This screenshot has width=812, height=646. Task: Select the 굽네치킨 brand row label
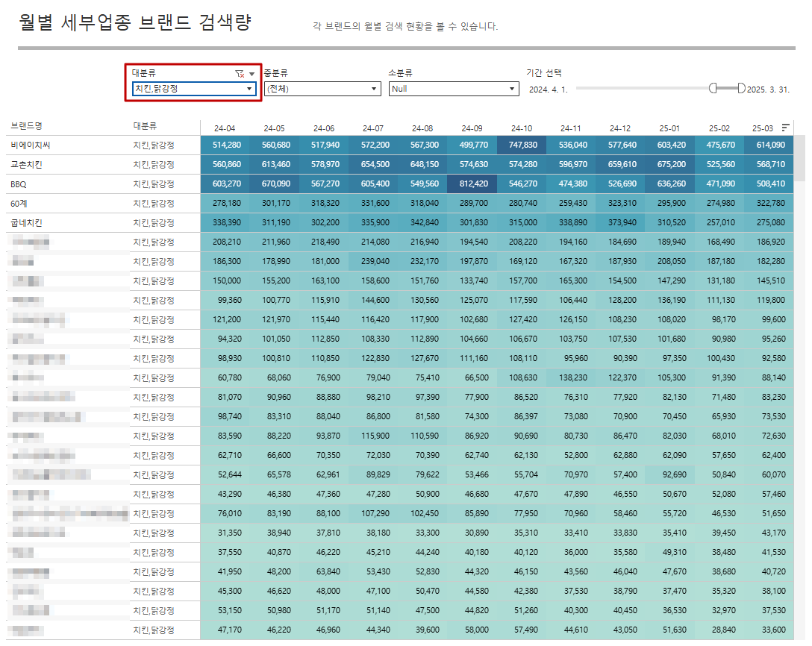pos(26,223)
